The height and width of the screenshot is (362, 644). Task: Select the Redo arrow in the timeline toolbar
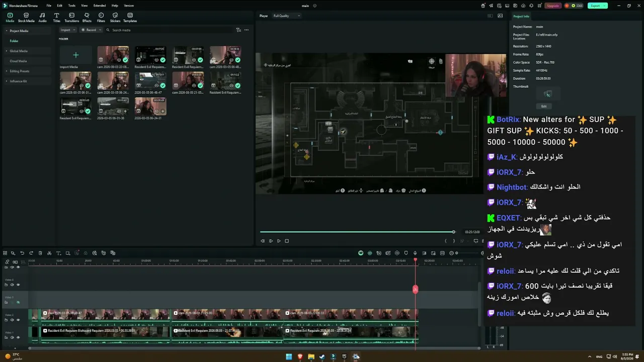31,253
